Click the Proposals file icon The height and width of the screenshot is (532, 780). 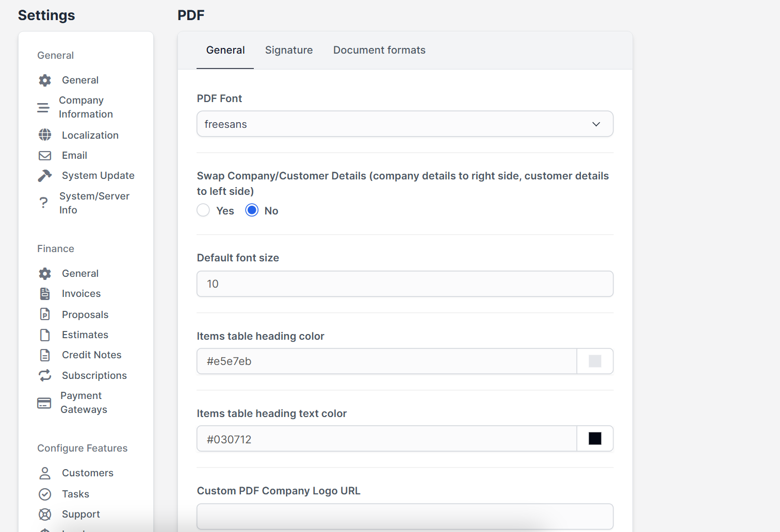[x=45, y=314]
